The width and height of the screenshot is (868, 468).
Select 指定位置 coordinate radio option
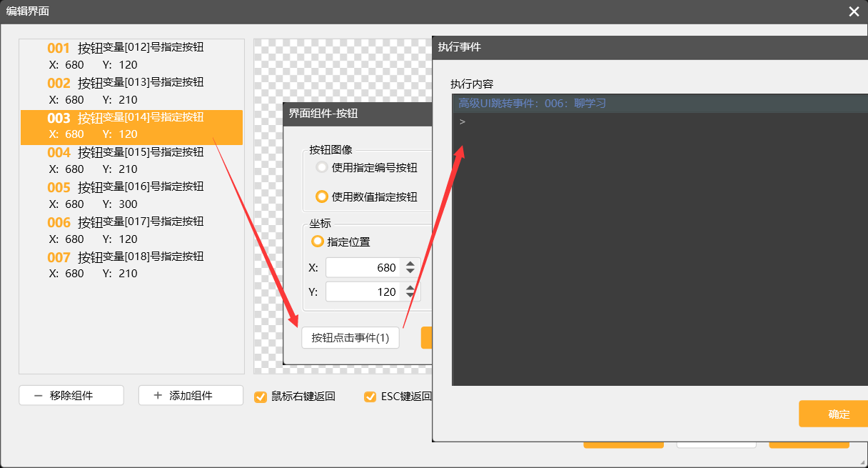[x=318, y=242]
